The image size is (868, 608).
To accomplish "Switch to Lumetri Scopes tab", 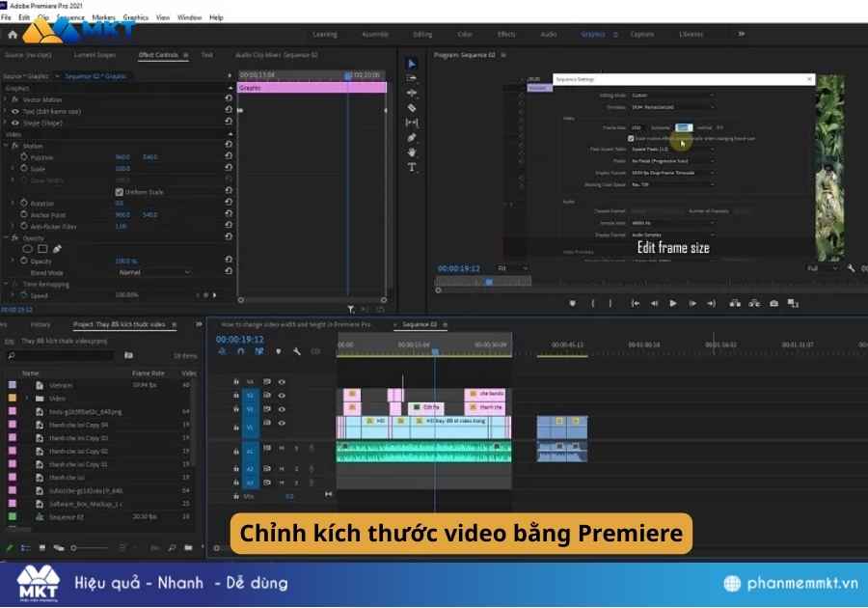I will (95, 55).
